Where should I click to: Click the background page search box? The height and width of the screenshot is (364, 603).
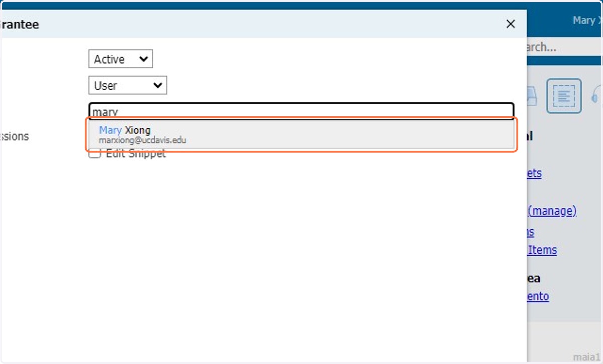[x=564, y=47]
